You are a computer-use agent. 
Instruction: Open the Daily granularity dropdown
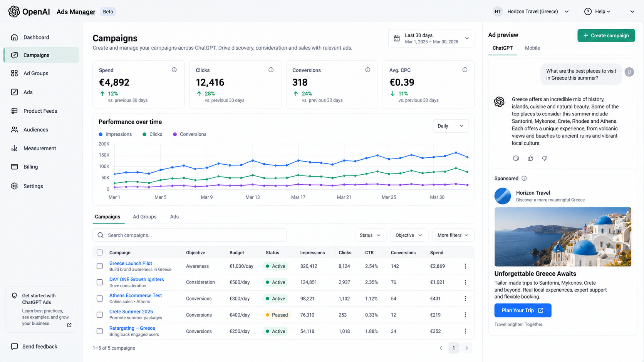tap(451, 126)
